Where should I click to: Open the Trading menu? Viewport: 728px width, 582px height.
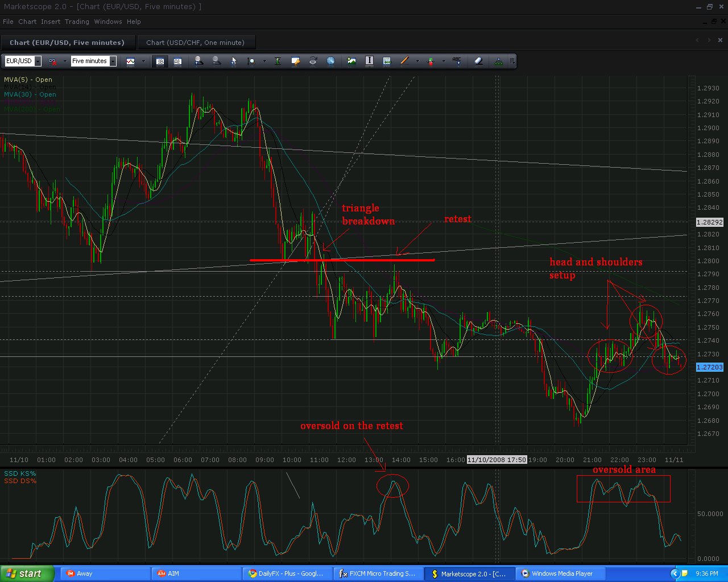pyautogui.click(x=77, y=22)
